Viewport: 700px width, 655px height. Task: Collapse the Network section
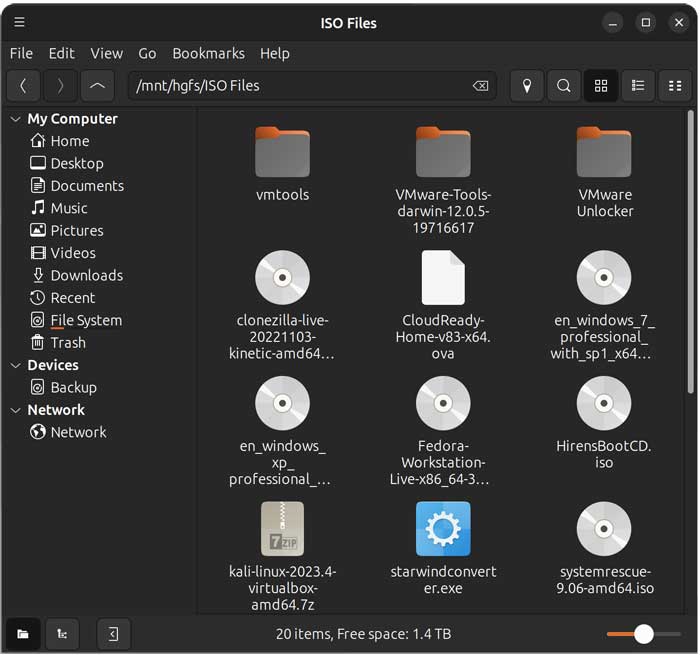tap(16, 410)
